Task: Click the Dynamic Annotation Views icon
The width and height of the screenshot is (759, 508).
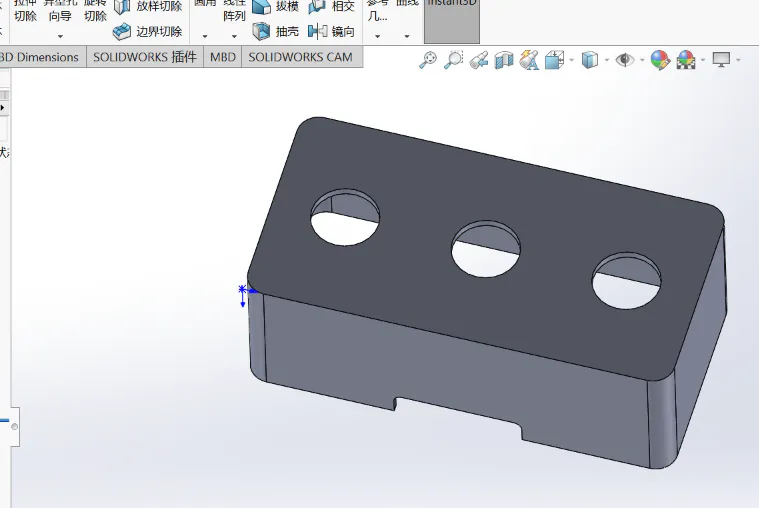Action: point(529,61)
